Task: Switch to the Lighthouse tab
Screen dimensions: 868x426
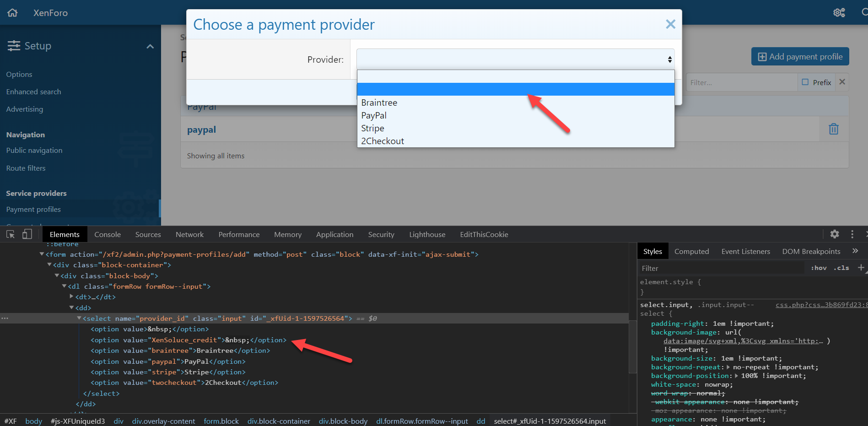Action: pos(427,234)
